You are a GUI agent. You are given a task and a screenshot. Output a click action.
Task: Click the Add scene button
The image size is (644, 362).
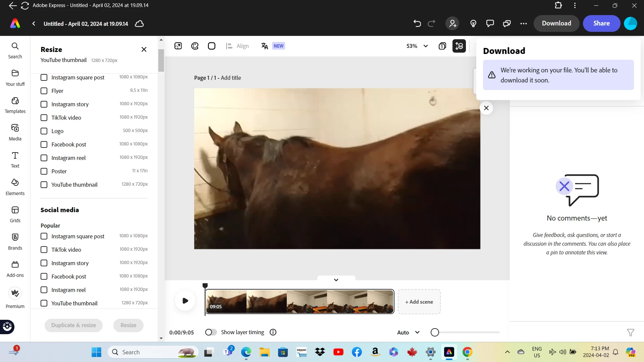pos(419,302)
